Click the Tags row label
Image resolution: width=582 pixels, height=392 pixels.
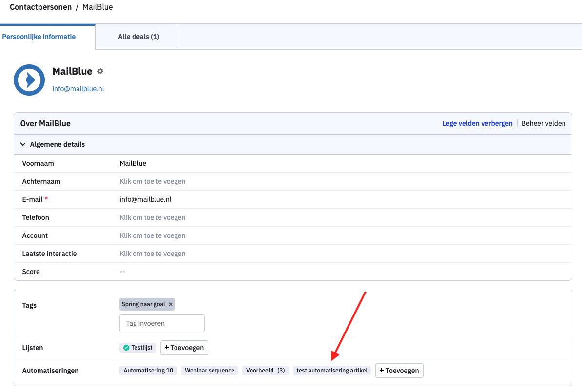pos(29,306)
